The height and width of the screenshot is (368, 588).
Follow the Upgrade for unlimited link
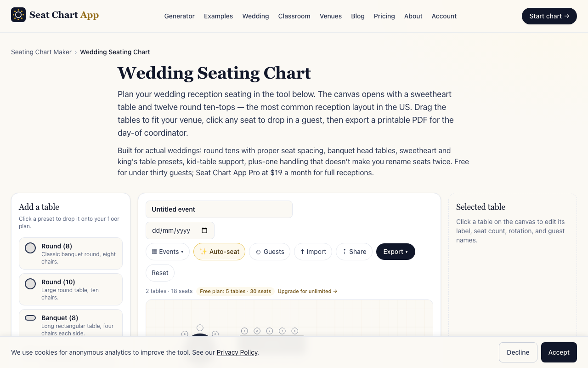307,291
